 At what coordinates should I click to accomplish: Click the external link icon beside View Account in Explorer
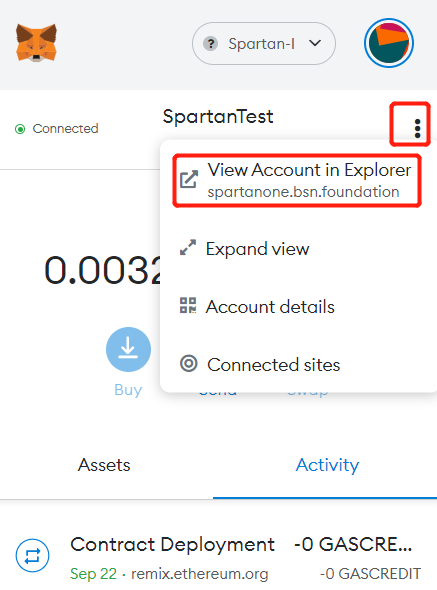click(x=189, y=179)
